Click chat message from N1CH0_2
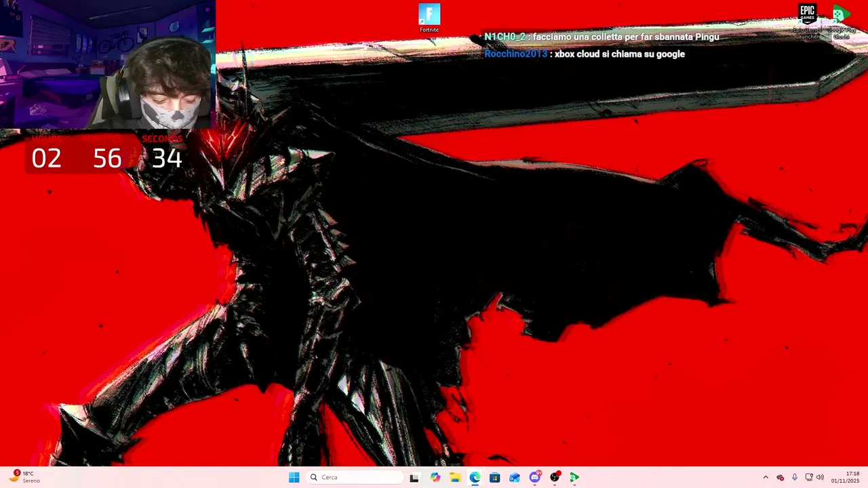868x488 pixels. pyautogui.click(x=601, y=37)
